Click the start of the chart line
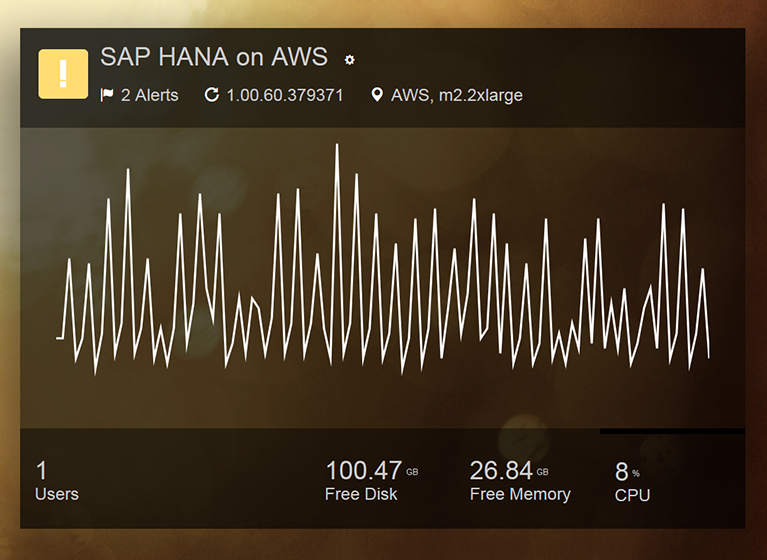 click(x=58, y=338)
